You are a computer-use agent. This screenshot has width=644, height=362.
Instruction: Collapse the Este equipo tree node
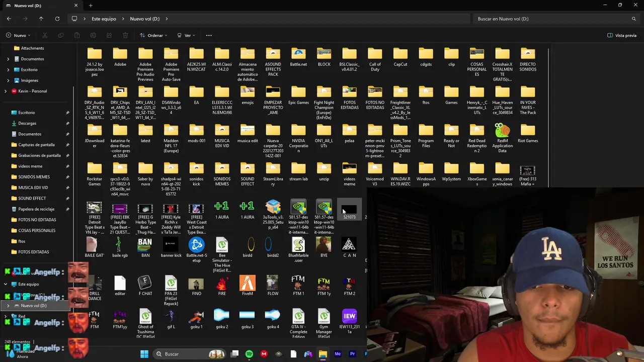[6, 284]
